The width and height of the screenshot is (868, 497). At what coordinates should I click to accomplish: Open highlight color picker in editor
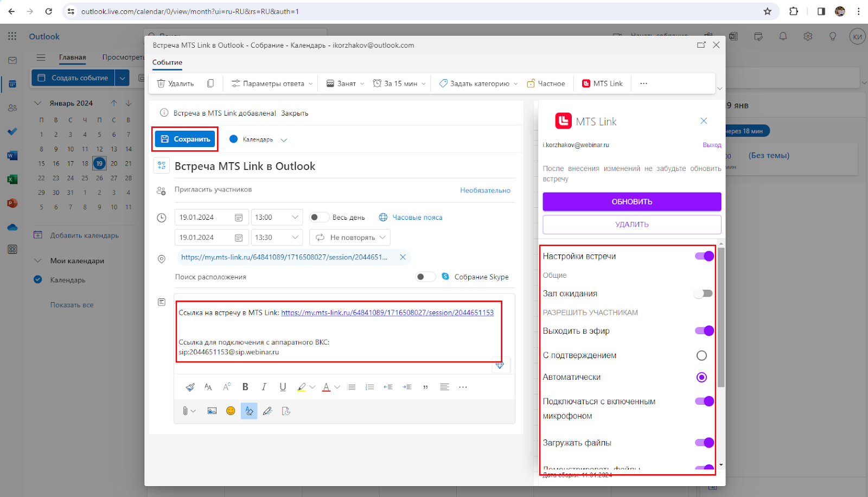point(312,387)
